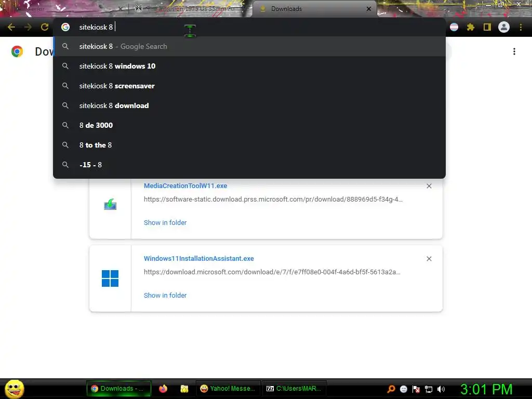
Task: Open the Downloads page three-dot menu
Action: [x=514, y=51]
